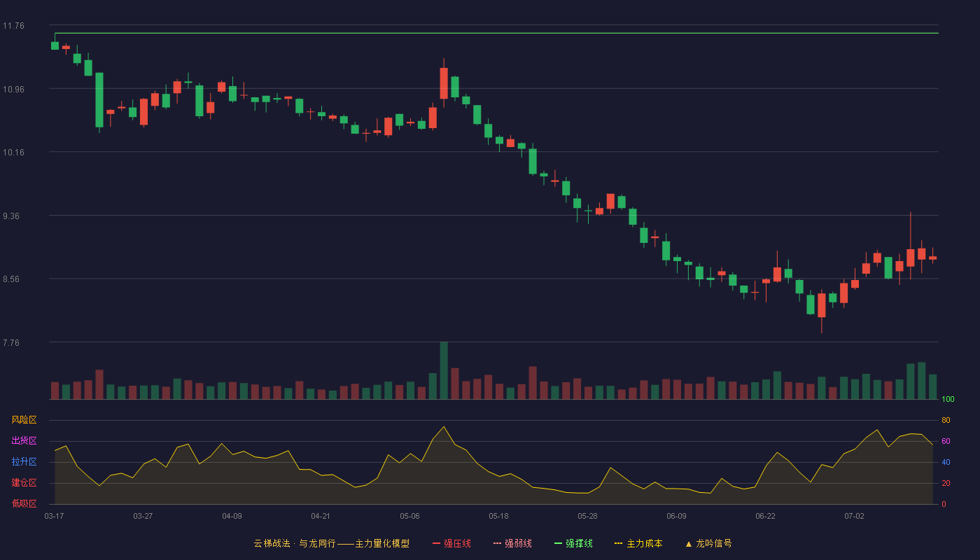Click the 06-09 date label
Screen dimensions: 980x560
tap(676, 516)
